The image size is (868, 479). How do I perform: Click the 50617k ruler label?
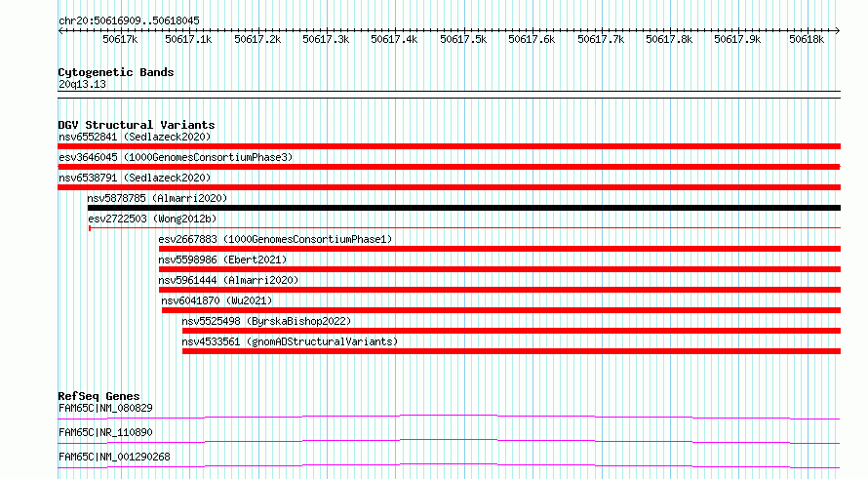pyautogui.click(x=120, y=39)
